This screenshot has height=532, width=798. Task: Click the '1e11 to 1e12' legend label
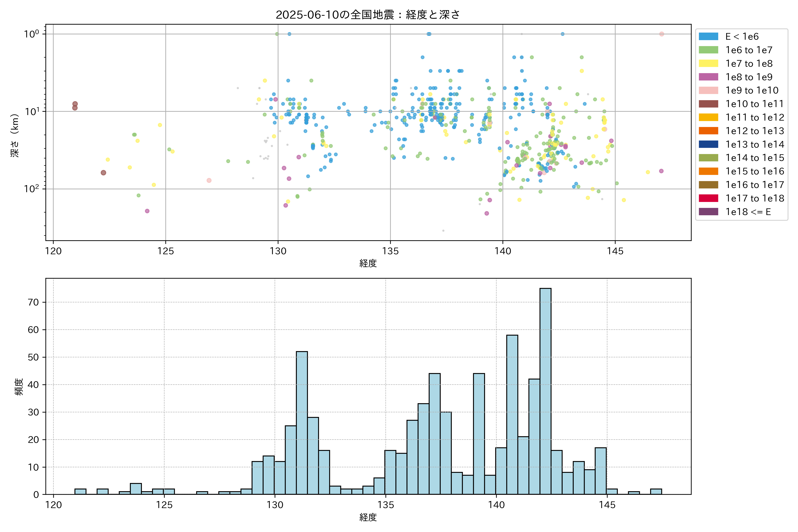pos(755,117)
